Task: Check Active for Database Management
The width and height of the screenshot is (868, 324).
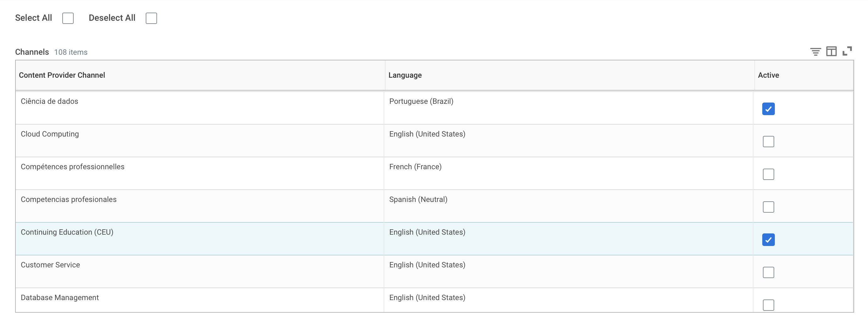Action: pyautogui.click(x=768, y=305)
